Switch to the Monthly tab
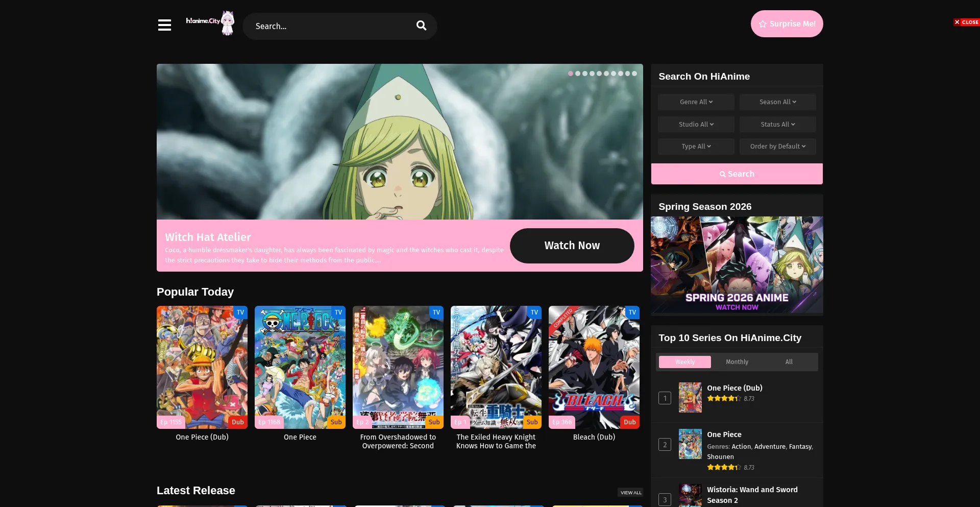The height and width of the screenshot is (507, 980). coord(737,362)
